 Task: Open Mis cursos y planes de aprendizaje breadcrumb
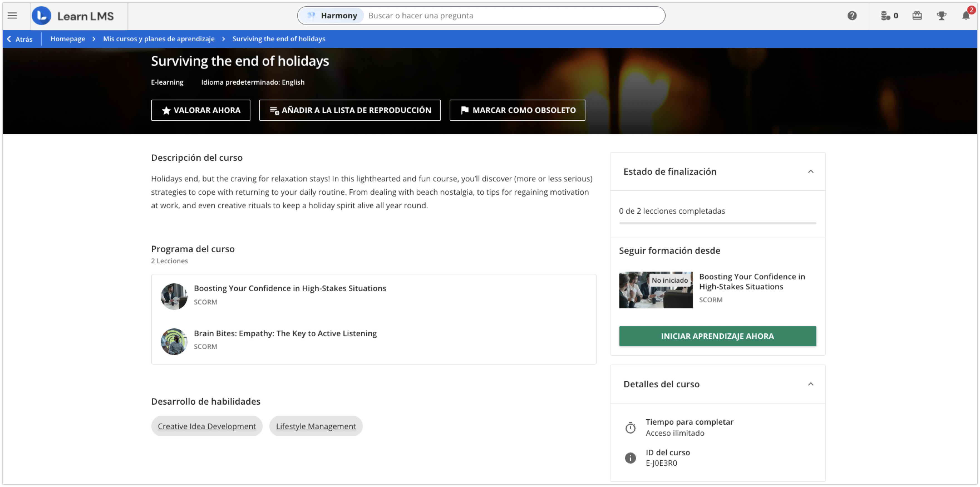pos(159,39)
